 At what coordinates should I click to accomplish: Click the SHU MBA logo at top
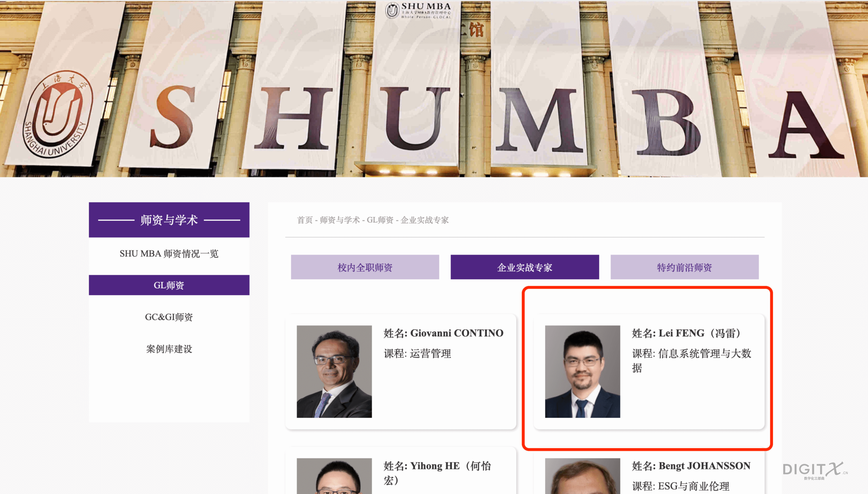tap(418, 10)
